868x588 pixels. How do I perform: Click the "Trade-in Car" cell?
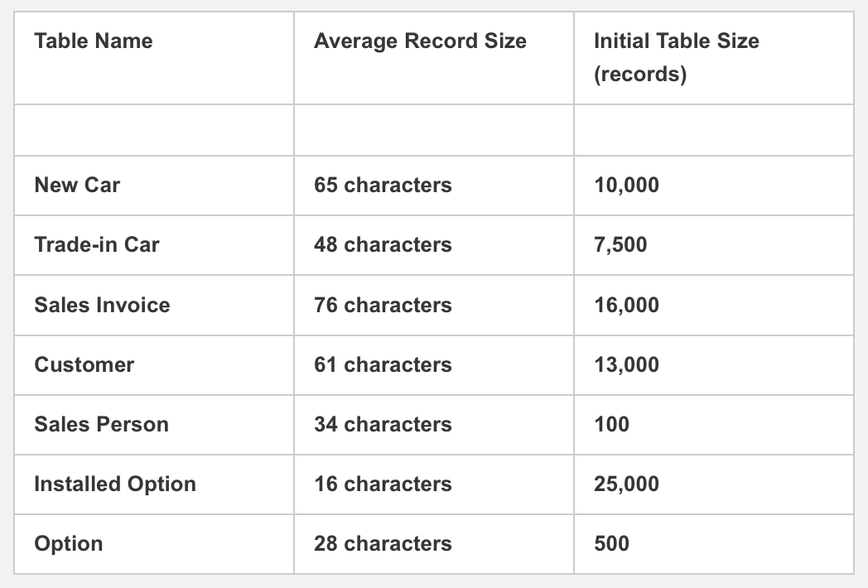[x=97, y=244]
